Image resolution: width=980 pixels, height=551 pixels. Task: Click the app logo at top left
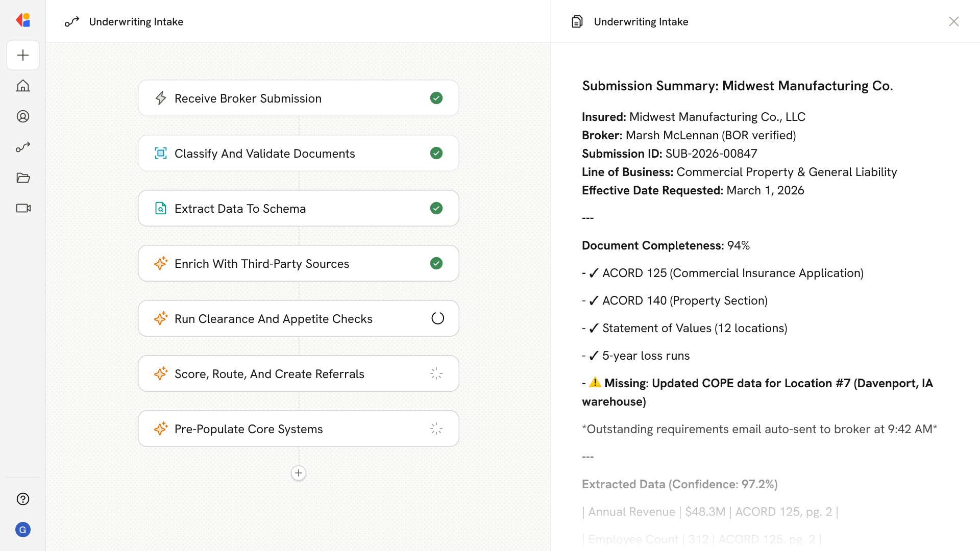[23, 20]
